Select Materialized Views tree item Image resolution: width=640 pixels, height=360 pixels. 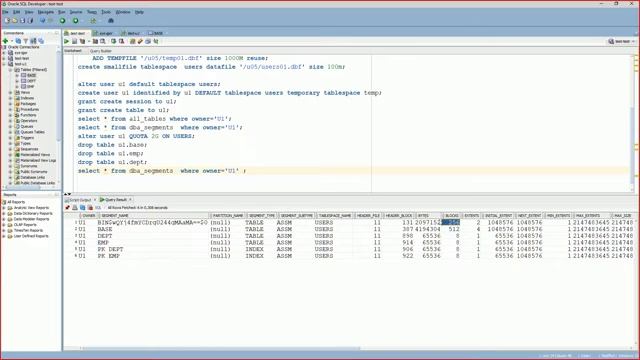pyautogui.click(x=35, y=155)
